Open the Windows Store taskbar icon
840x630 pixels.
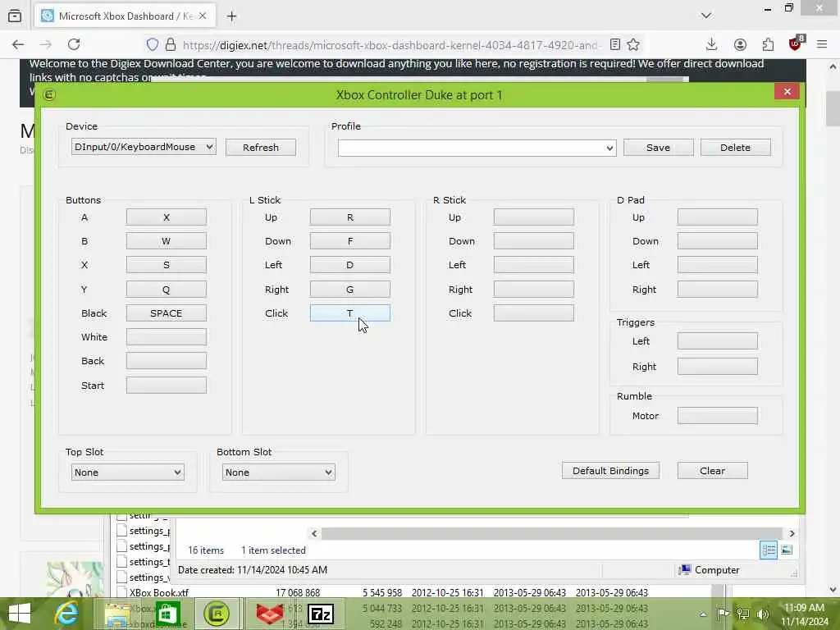click(x=167, y=614)
